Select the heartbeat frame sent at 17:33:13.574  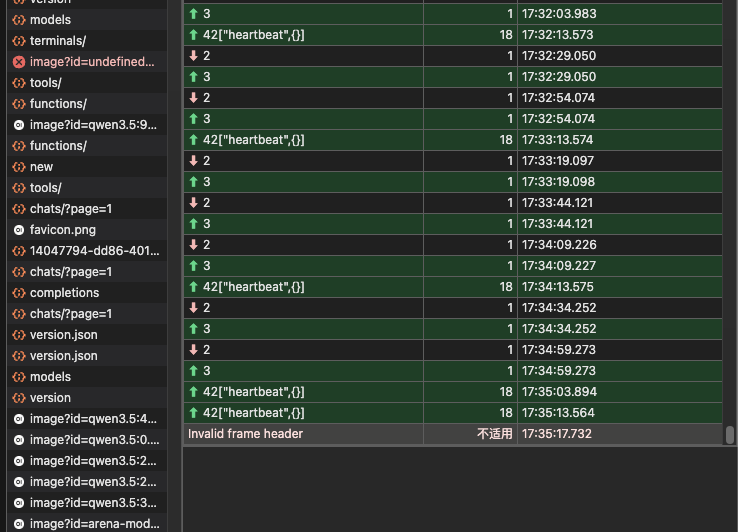(300, 140)
